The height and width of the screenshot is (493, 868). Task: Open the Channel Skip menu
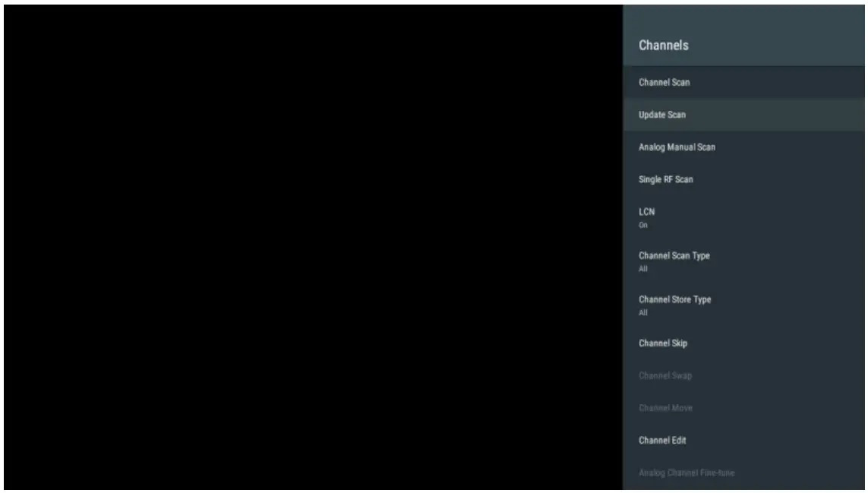point(743,343)
